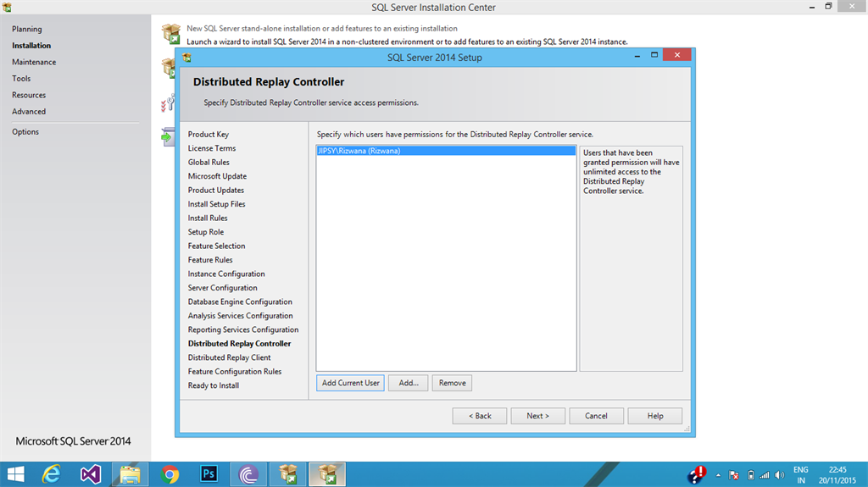
Task: Open the Advanced section
Action: tap(29, 111)
